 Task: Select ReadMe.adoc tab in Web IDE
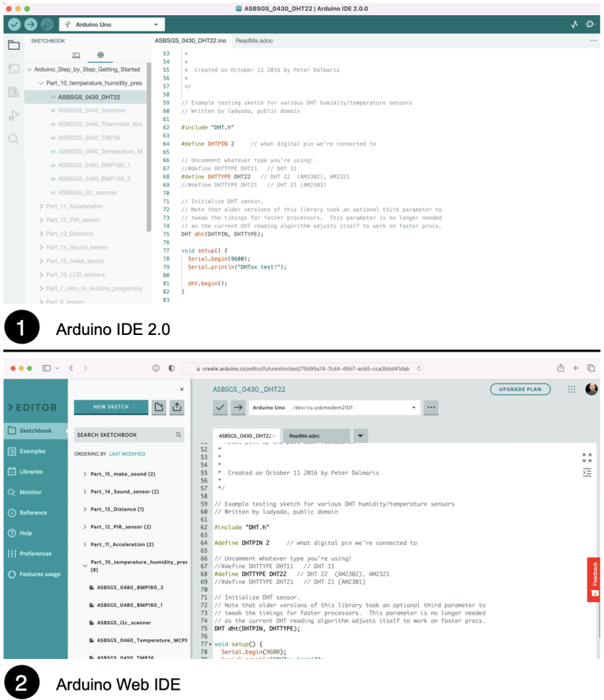(x=316, y=435)
